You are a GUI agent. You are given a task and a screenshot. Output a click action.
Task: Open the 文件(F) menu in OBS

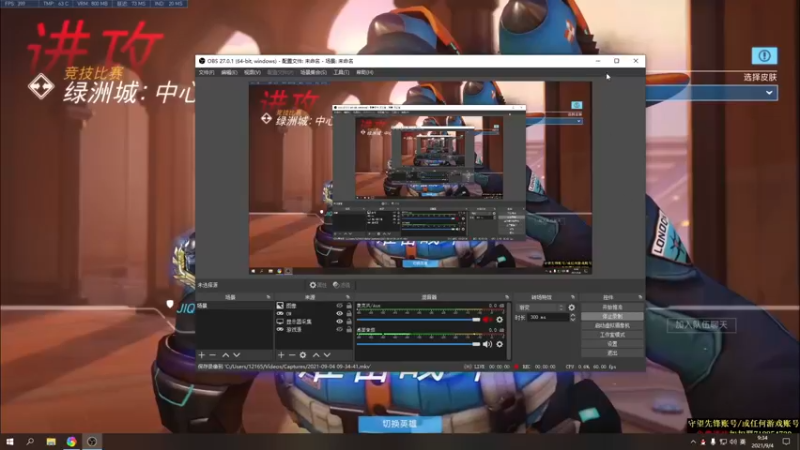tap(206, 72)
